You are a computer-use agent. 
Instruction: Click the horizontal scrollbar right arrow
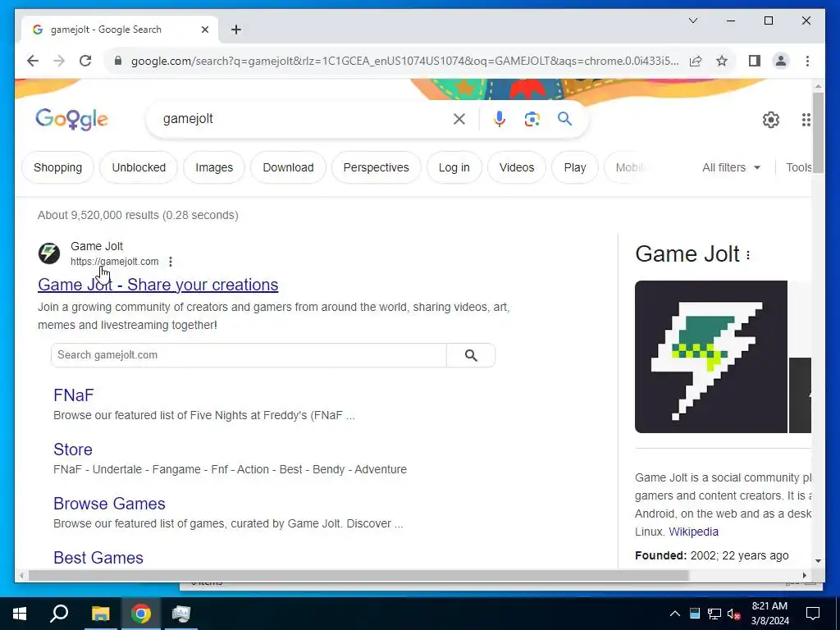804,575
